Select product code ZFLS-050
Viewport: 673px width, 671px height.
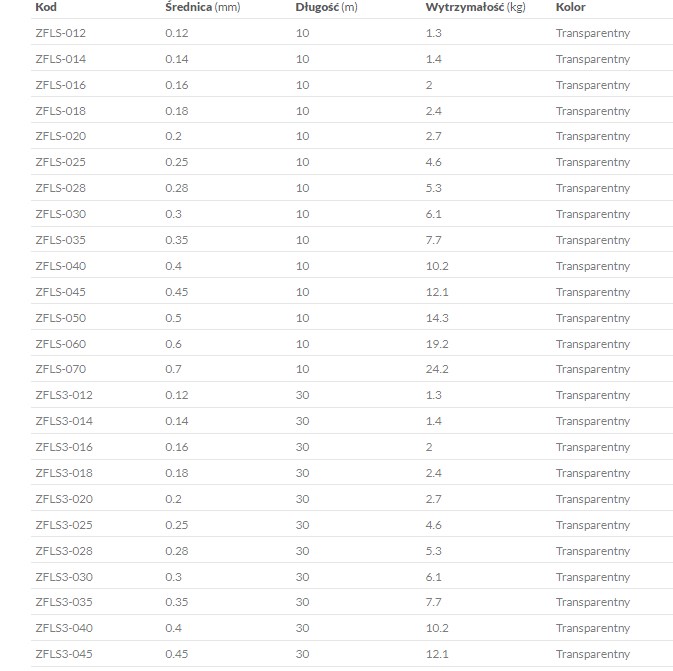click(x=60, y=318)
